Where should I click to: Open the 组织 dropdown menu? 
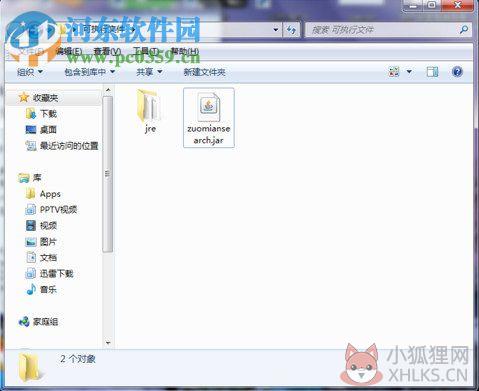(30, 72)
